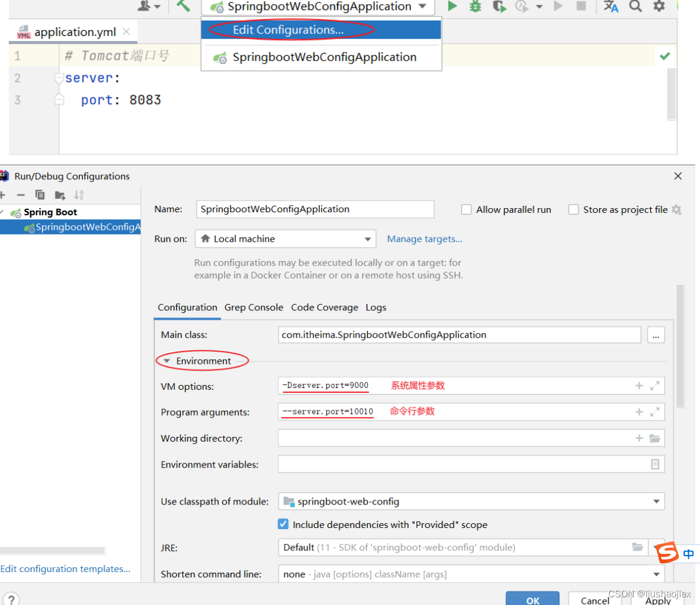The width and height of the screenshot is (700, 605).
Task: Click the Cancel button
Action: click(595, 600)
